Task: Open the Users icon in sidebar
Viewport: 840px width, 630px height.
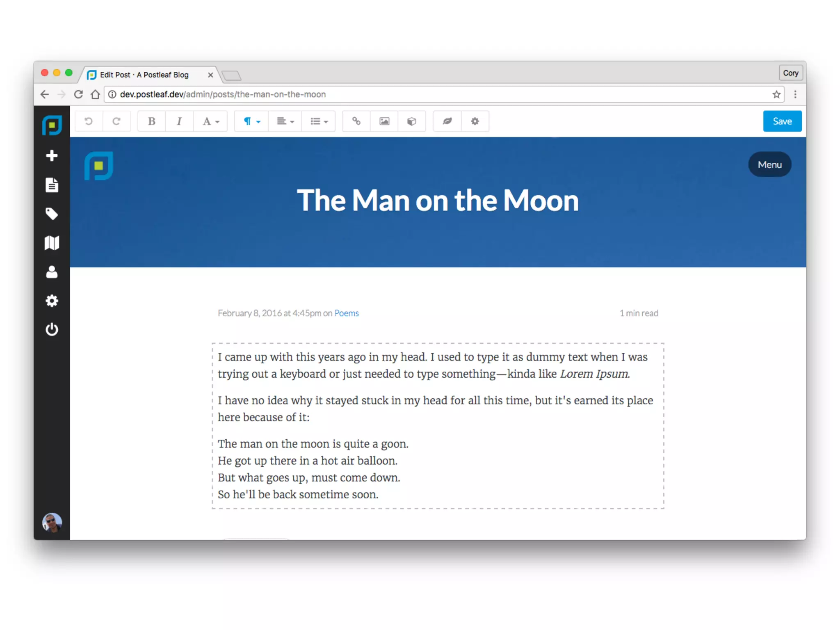Action: [x=52, y=272]
